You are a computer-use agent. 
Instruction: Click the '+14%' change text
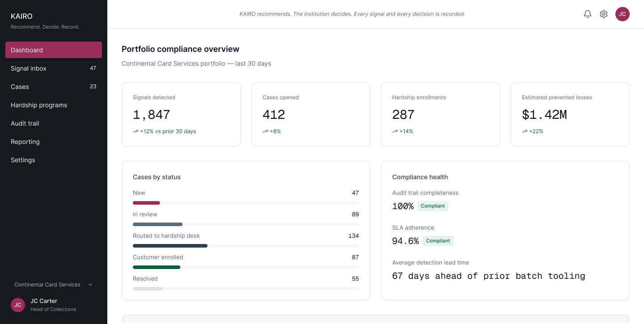[x=407, y=131]
